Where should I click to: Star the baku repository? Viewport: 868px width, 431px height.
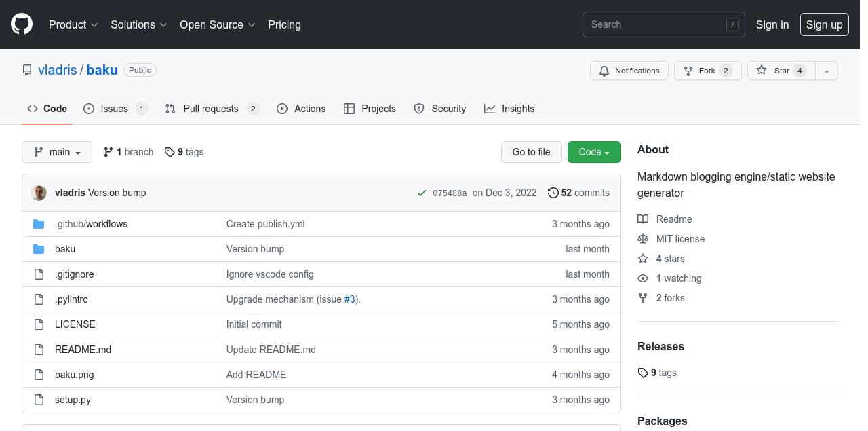tap(781, 71)
